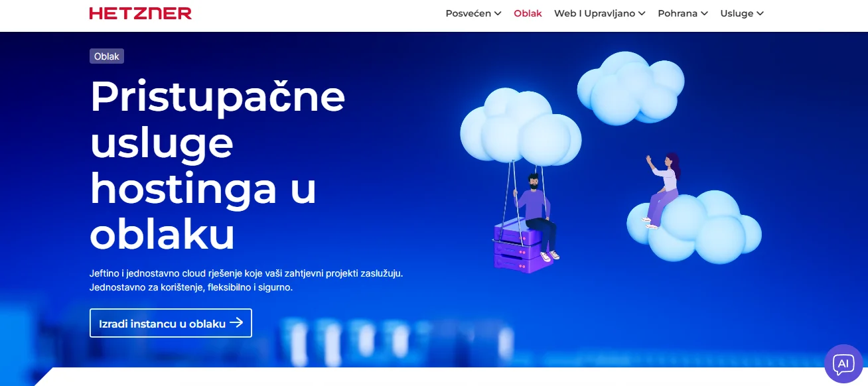Click the Izradi instancu u oblaku button
The image size is (868, 386).
click(x=171, y=323)
